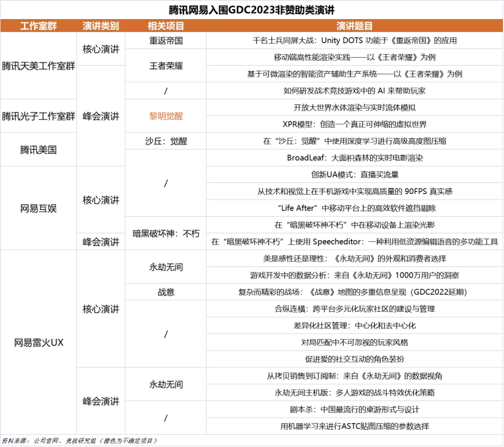Viewport: 504px width, 447px height.
Task: Click the 网易互娱 studio cell
Action: click(38, 208)
